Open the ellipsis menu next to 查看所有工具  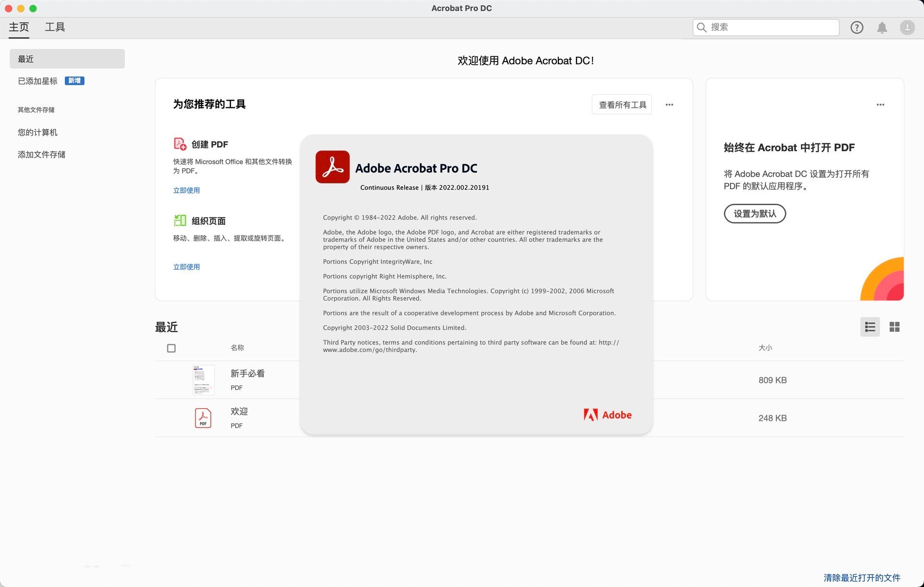click(x=669, y=104)
